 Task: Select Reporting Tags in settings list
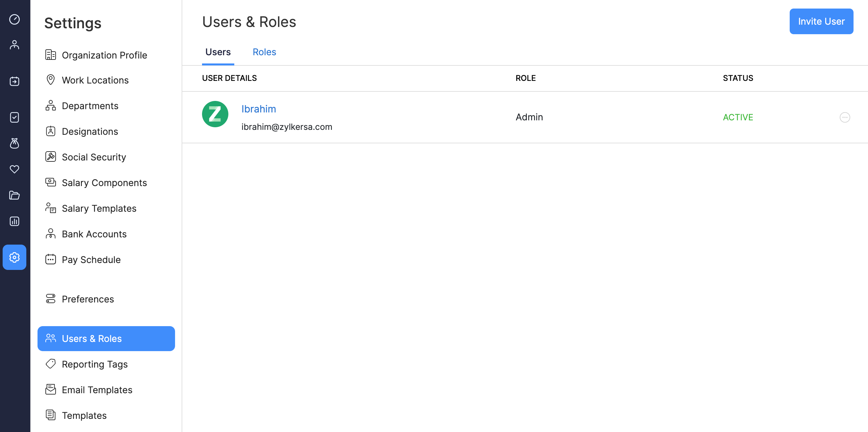point(94,364)
